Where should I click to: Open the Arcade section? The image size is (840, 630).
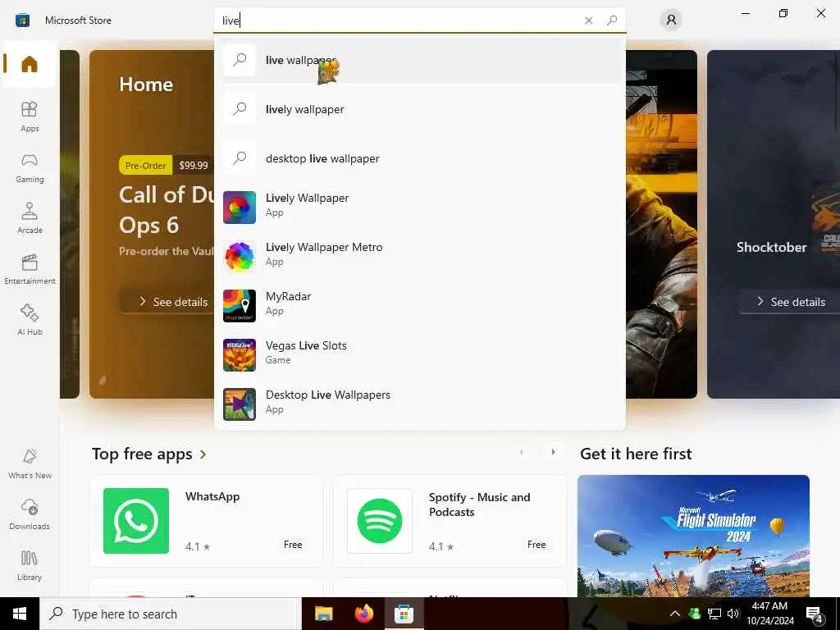[x=30, y=218]
